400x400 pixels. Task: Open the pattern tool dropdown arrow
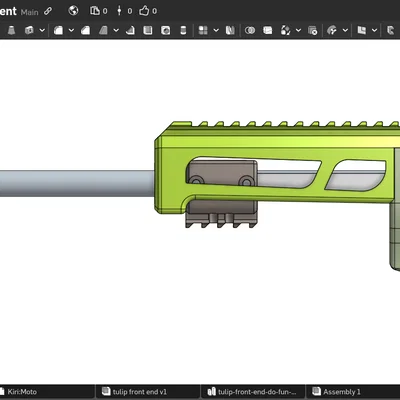[216, 30]
